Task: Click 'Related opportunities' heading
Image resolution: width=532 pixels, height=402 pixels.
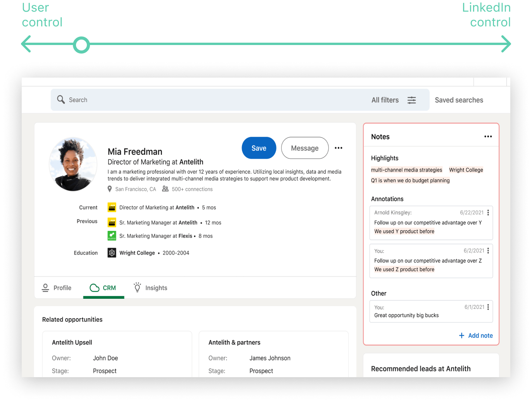Action: point(73,320)
